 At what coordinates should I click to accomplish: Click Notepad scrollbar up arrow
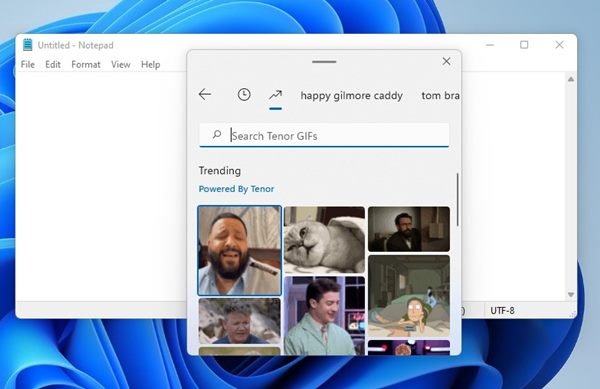(x=571, y=79)
